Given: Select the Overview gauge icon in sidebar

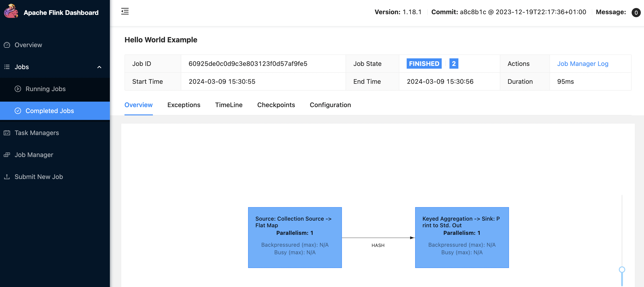Looking at the screenshot, I should 7,45.
